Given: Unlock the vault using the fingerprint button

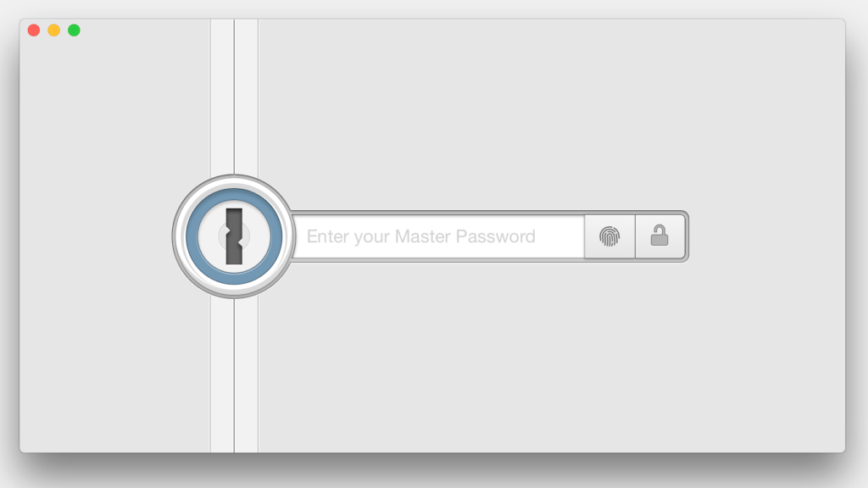Looking at the screenshot, I should [x=609, y=237].
